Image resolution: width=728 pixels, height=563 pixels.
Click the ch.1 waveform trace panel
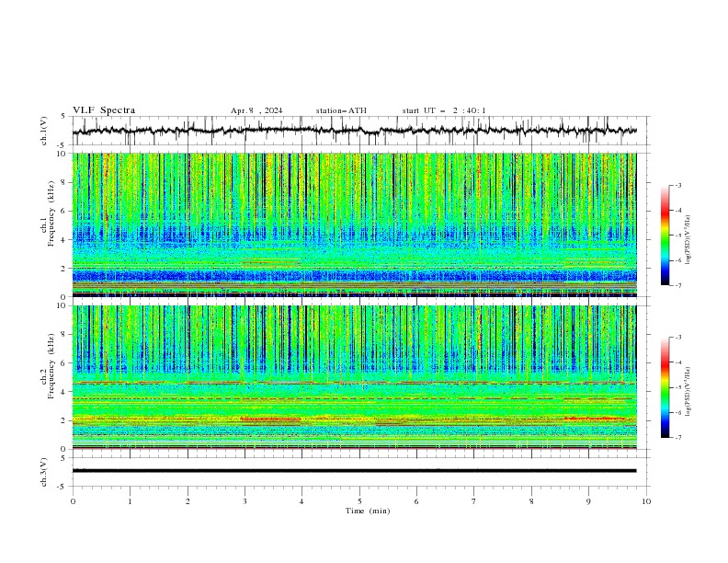click(361, 131)
